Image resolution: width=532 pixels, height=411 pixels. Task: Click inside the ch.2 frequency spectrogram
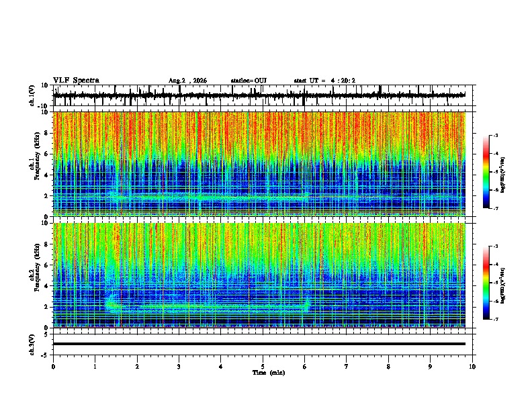click(x=259, y=275)
